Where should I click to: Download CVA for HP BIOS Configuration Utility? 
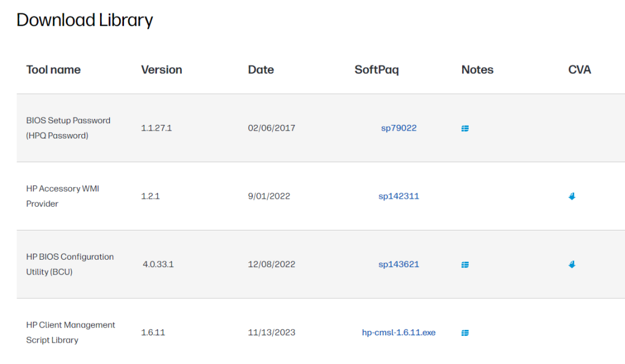tap(572, 265)
